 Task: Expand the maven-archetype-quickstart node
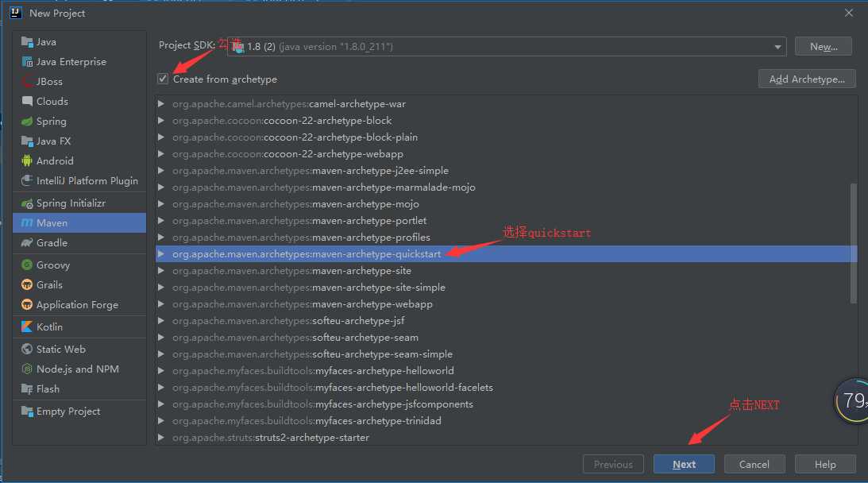[160, 254]
